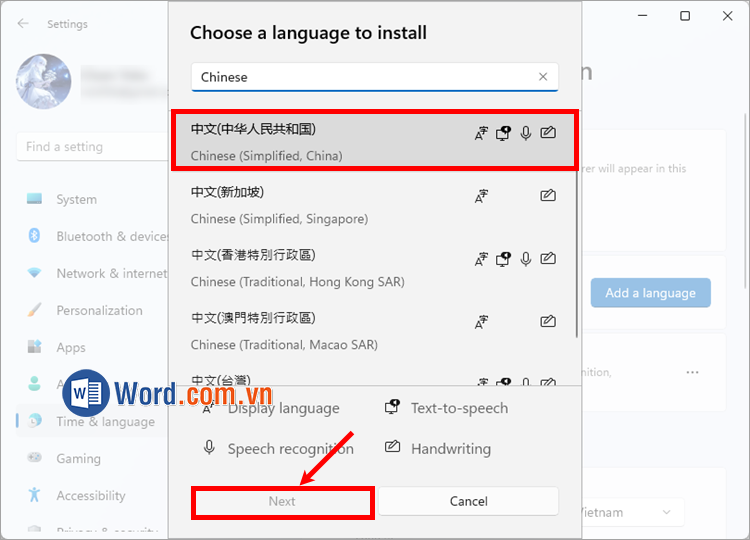Screen dimensions: 750x540
Task: Click Text-to-speech legend icon
Action: tap(392, 407)
